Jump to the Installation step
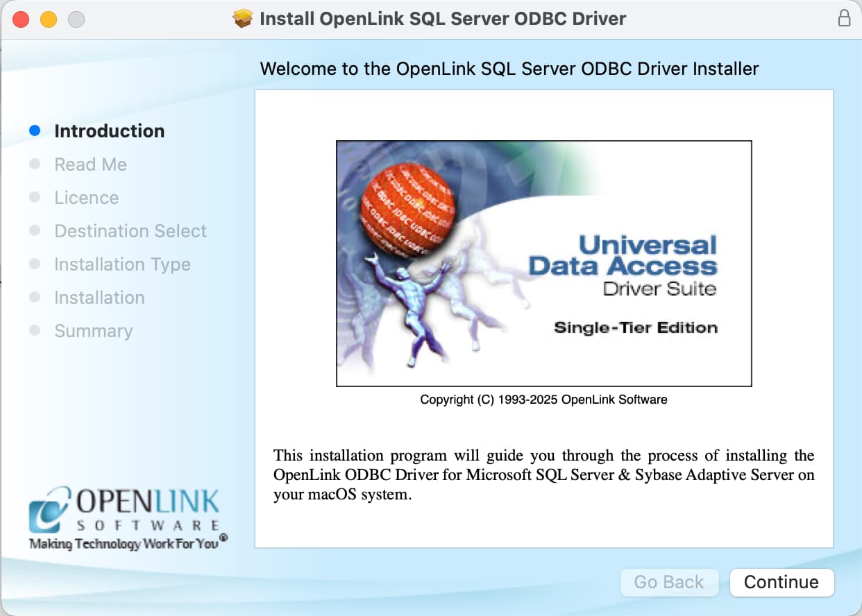The image size is (862, 616). (x=99, y=298)
